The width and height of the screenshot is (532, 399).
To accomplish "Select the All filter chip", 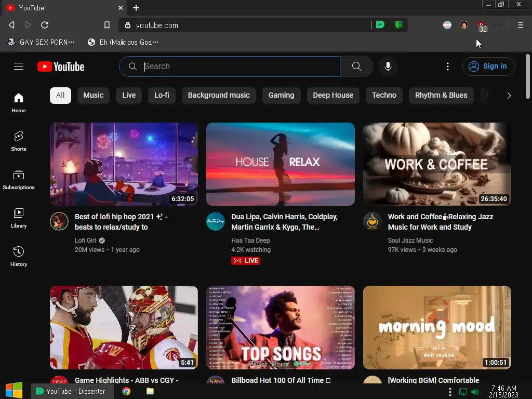I will point(60,96).
